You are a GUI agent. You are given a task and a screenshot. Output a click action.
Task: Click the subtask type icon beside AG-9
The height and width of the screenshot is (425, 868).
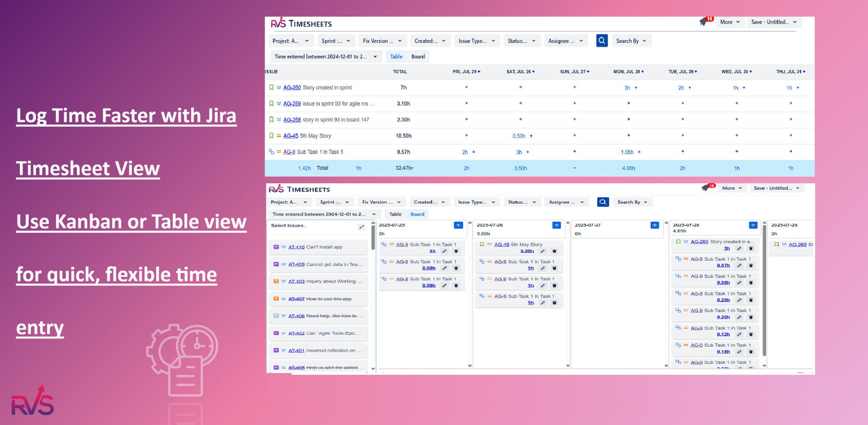tap(271, 152)
